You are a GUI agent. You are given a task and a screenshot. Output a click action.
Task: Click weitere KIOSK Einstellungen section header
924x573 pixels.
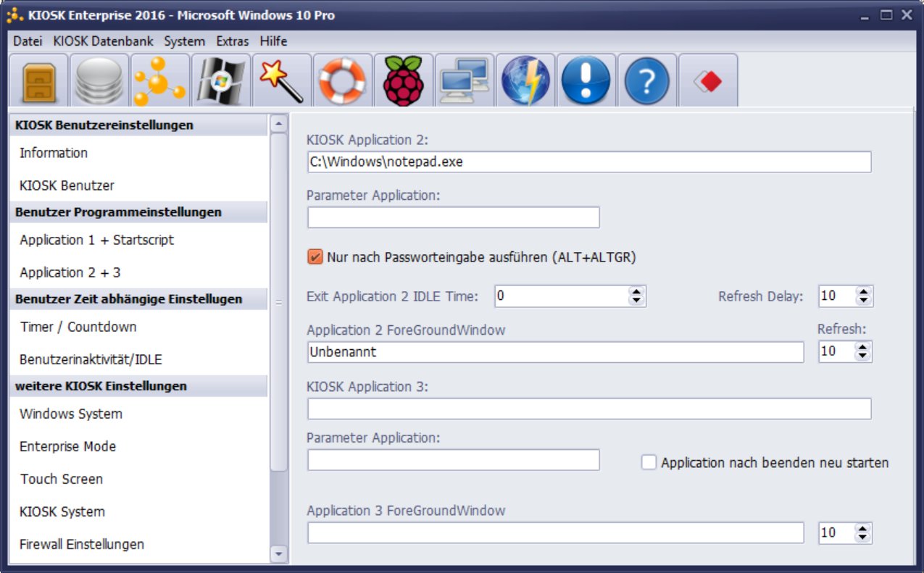(138, 386)
